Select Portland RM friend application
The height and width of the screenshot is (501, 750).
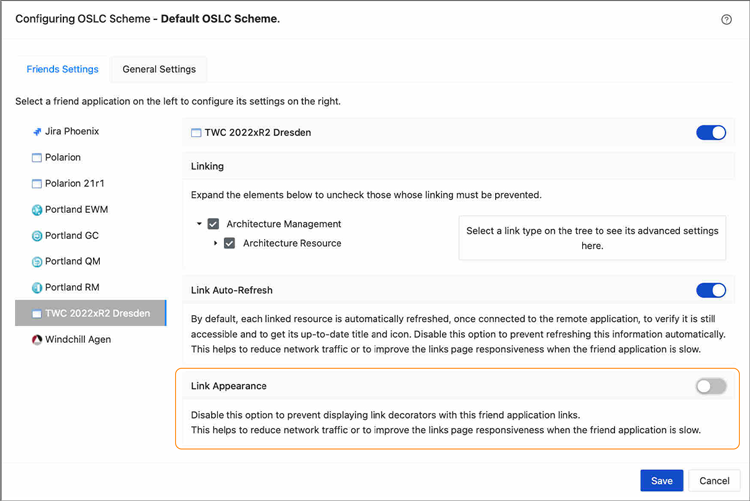[90, 287]
